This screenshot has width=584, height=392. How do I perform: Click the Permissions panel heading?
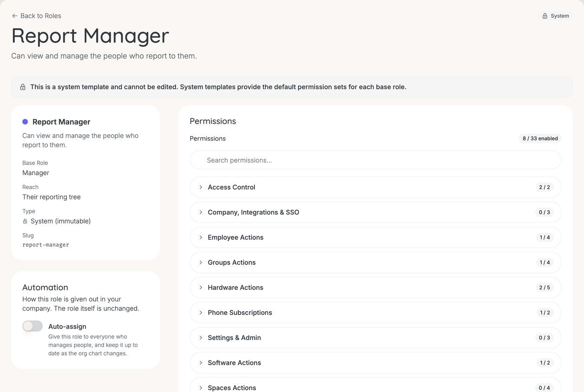pos(213,121)
